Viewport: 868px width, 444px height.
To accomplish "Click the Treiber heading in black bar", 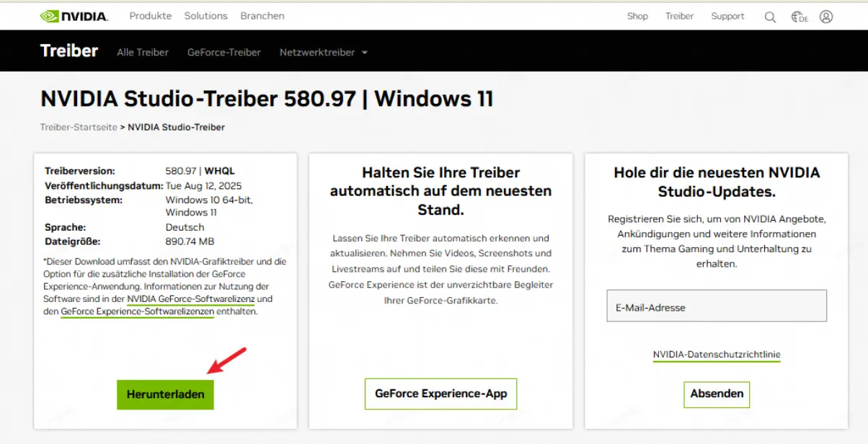I will click(x=69, y=50).
